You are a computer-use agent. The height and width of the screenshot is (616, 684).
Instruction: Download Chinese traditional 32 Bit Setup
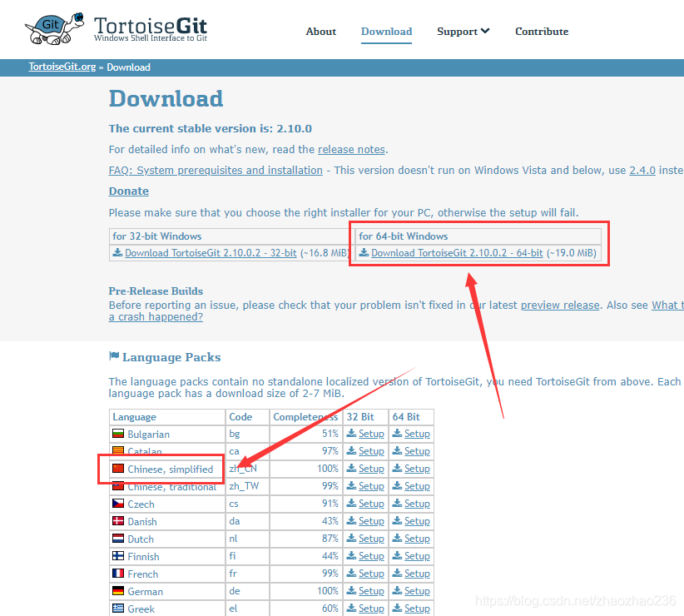point(371,486)
